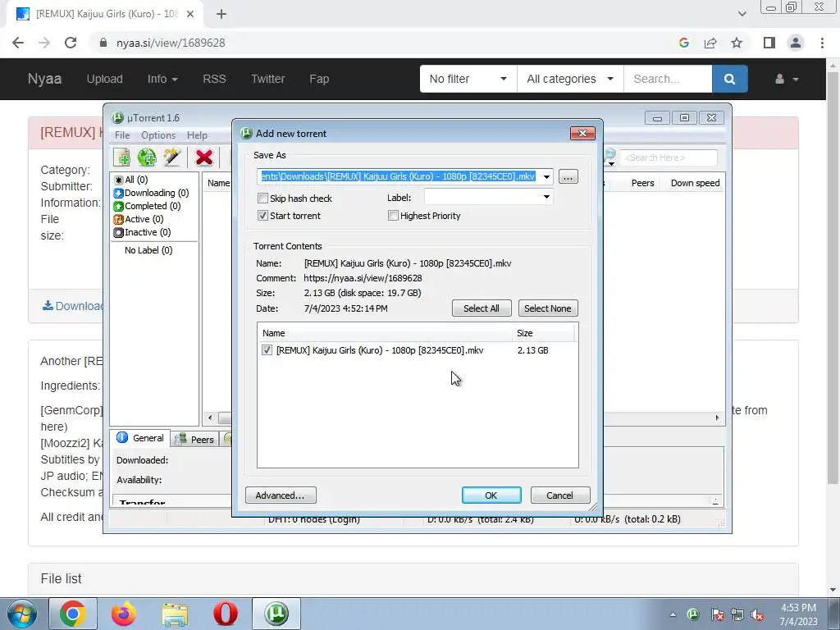This screenshot has height=630, width=840.
Task: Open the Info dropdown in Nyaa navbar
Action: tap(162, 79)
